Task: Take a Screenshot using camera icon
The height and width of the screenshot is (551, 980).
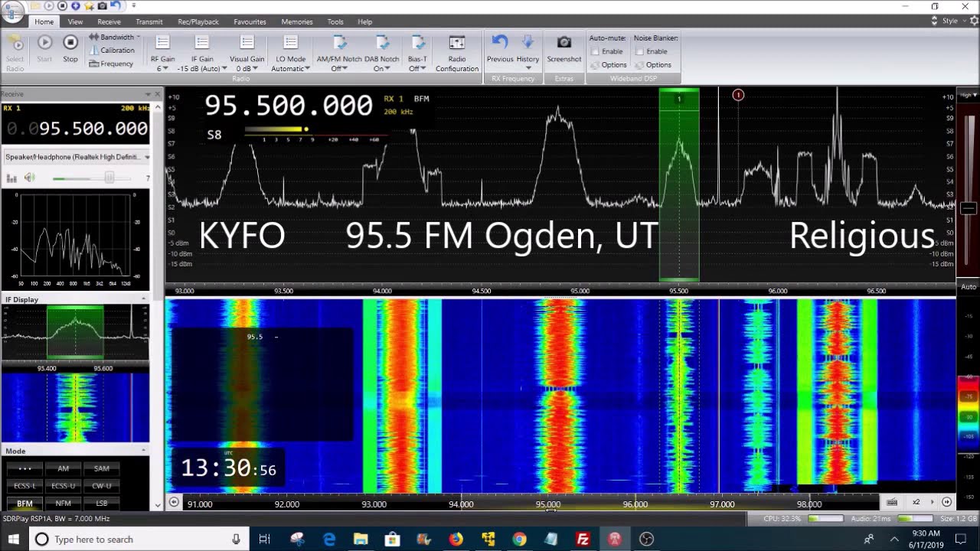Action: pyautogui.click(x=564, y=48)
